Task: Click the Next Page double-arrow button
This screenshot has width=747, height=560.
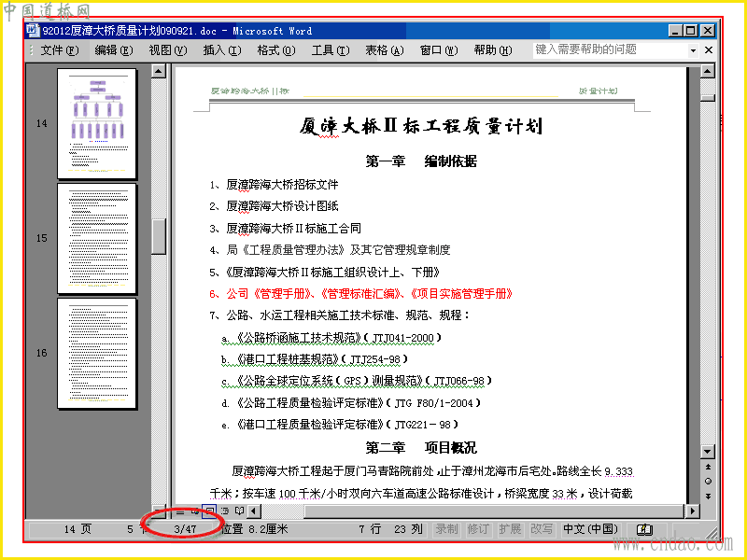Action: tap(708, 497)
